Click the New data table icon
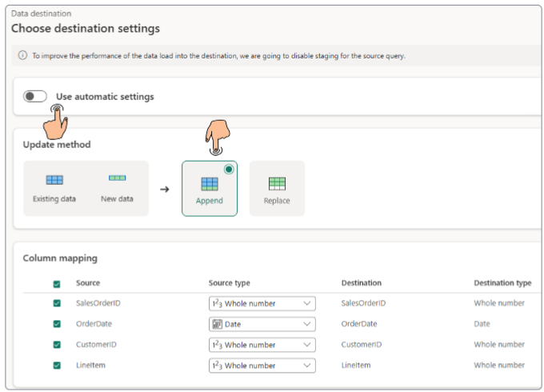The image size is (544, 392). coord(117,178)
